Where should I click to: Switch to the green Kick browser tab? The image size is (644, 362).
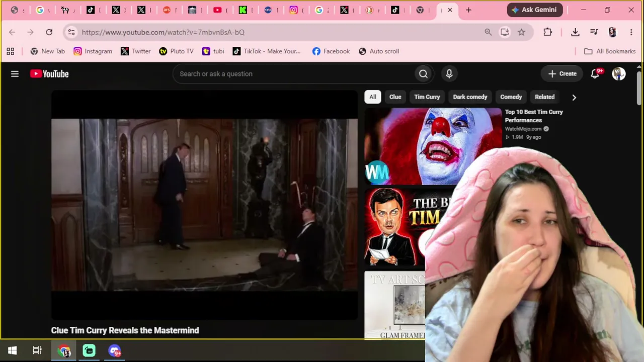pyautogui.click(x=243, y=10)
